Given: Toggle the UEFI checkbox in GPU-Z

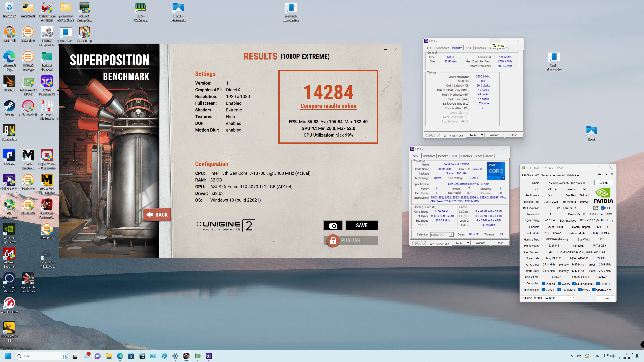Looking at the screenshot, I should [603, 208].
